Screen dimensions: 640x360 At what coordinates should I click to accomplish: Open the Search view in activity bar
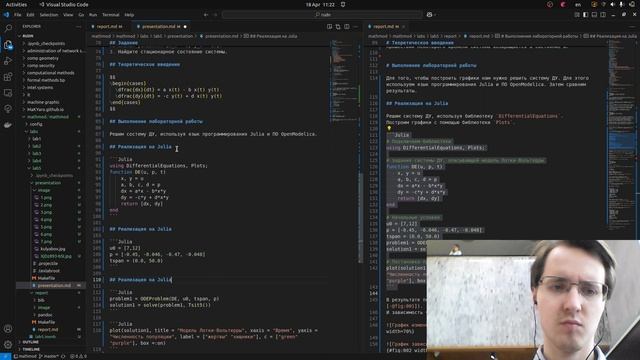[8, 29]
